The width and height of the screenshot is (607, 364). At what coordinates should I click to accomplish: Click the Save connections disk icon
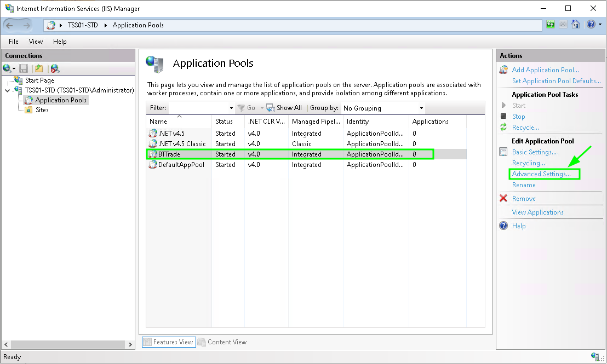point(24,68)
